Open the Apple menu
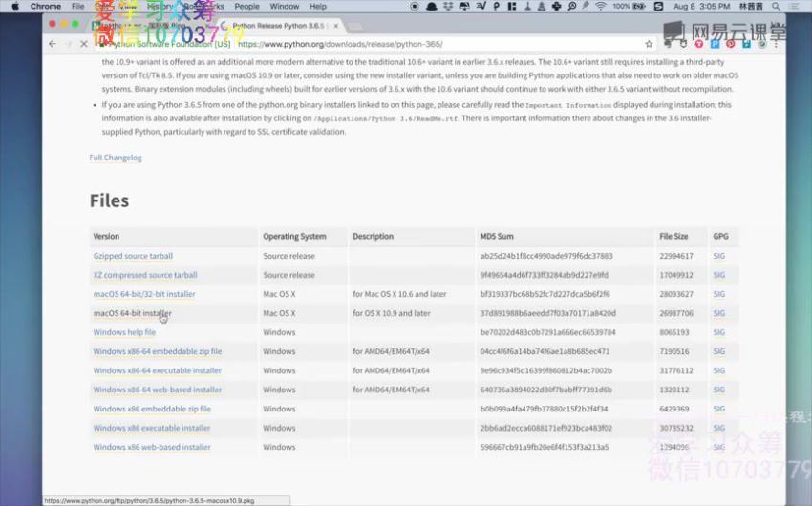812x506 pixels. pos(14,6)
